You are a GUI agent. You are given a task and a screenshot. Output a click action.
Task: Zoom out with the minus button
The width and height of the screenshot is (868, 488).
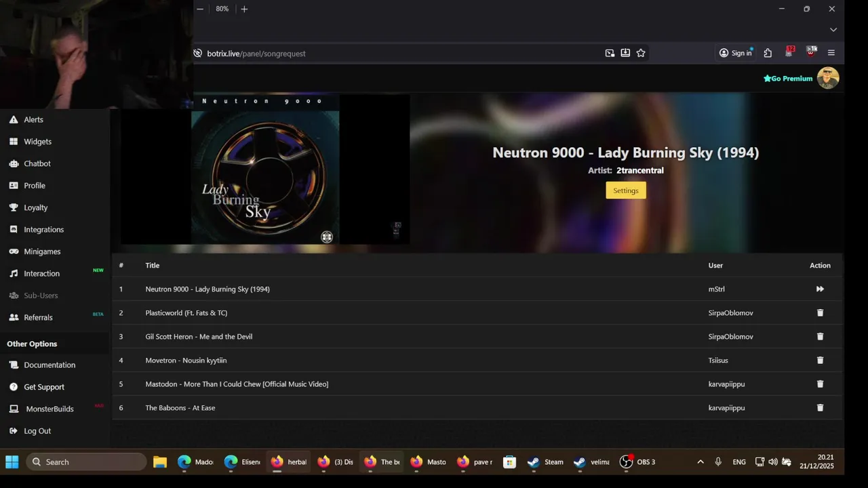200,9
